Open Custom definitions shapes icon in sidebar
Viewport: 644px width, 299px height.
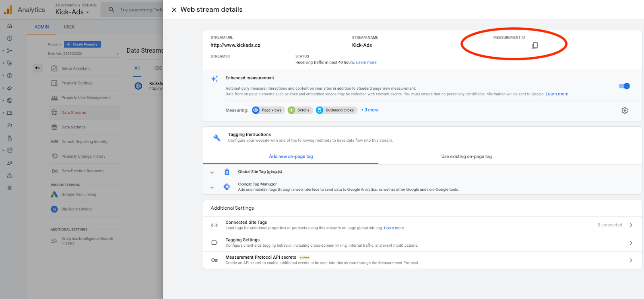[10, 175]
